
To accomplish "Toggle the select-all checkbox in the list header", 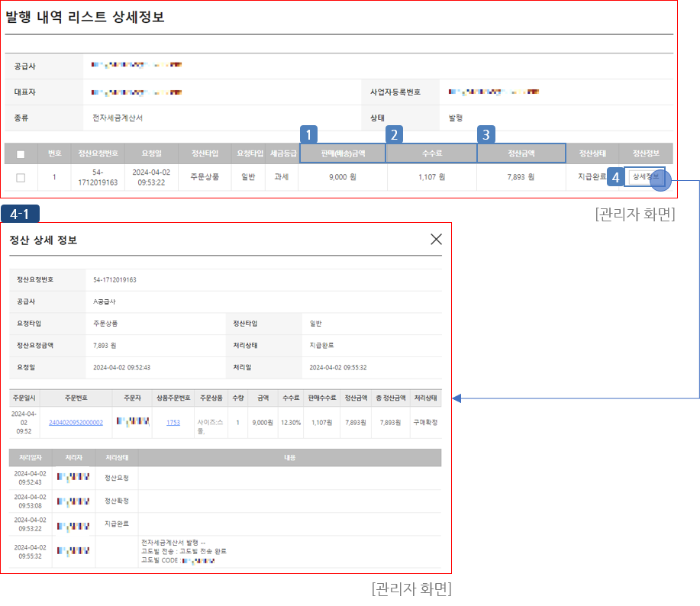I will click(21, 154).
